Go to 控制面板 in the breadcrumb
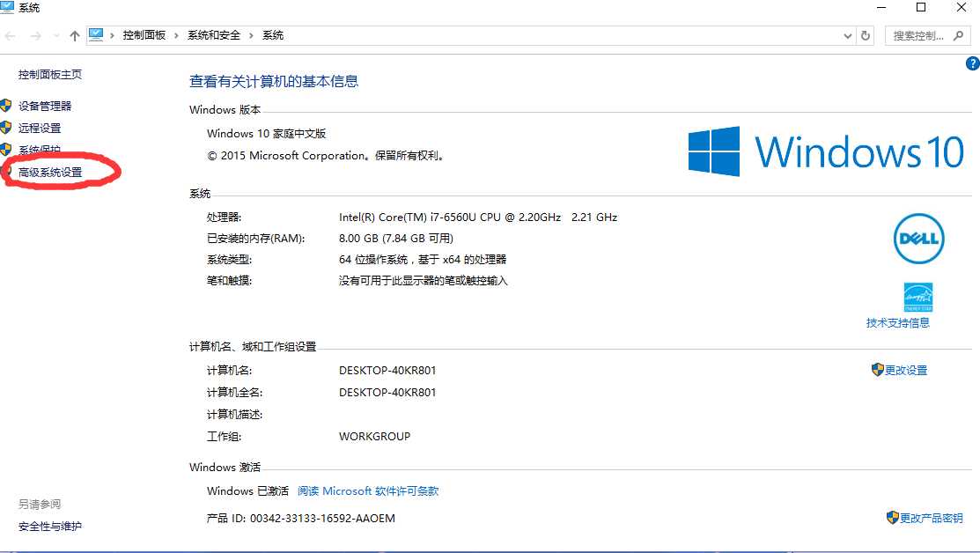980x553 pixels. coord(144,35)
